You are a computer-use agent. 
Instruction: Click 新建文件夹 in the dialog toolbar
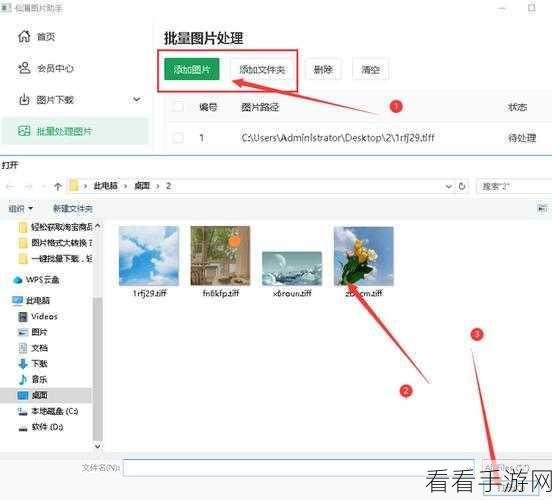(x=73, y=208)
